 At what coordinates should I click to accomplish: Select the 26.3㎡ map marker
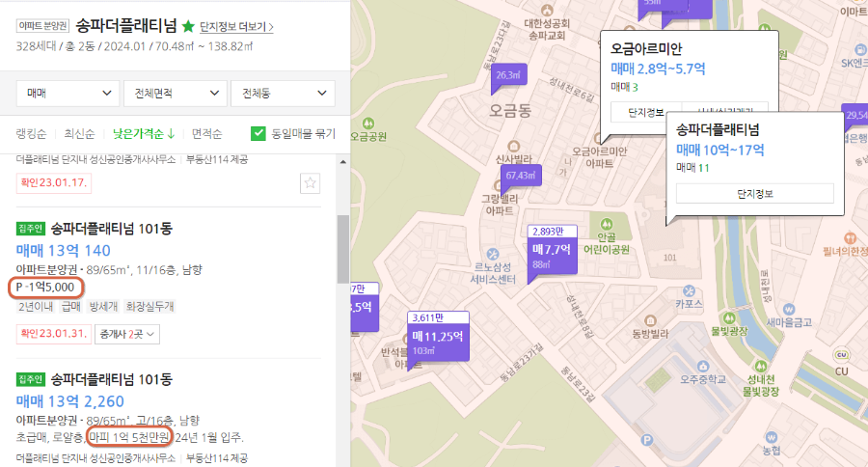507,75
